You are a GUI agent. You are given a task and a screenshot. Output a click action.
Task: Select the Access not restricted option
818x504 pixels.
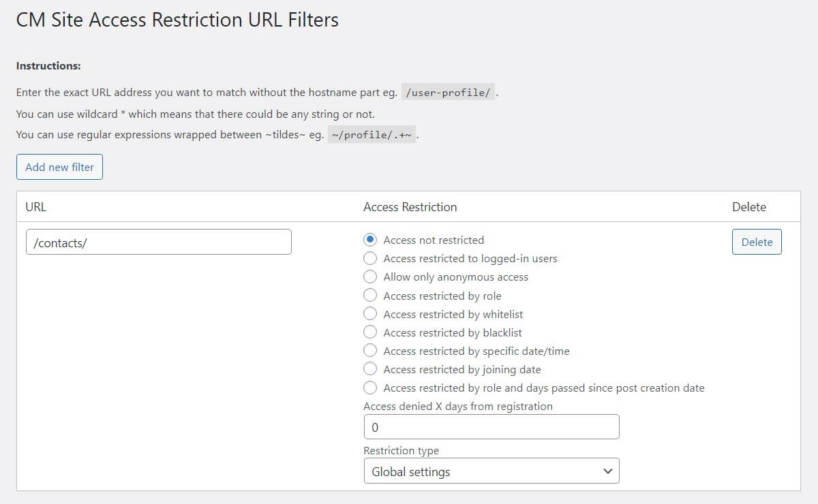click(x=370, y=240)
